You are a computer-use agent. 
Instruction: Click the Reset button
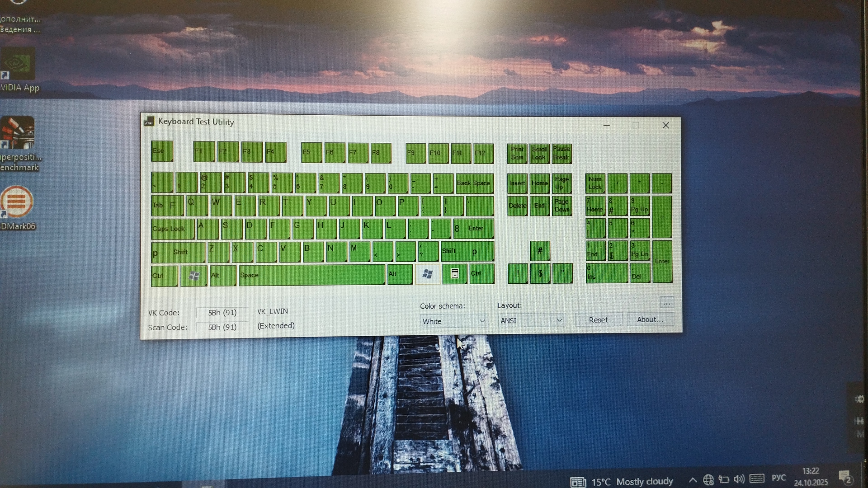(598, 320)
